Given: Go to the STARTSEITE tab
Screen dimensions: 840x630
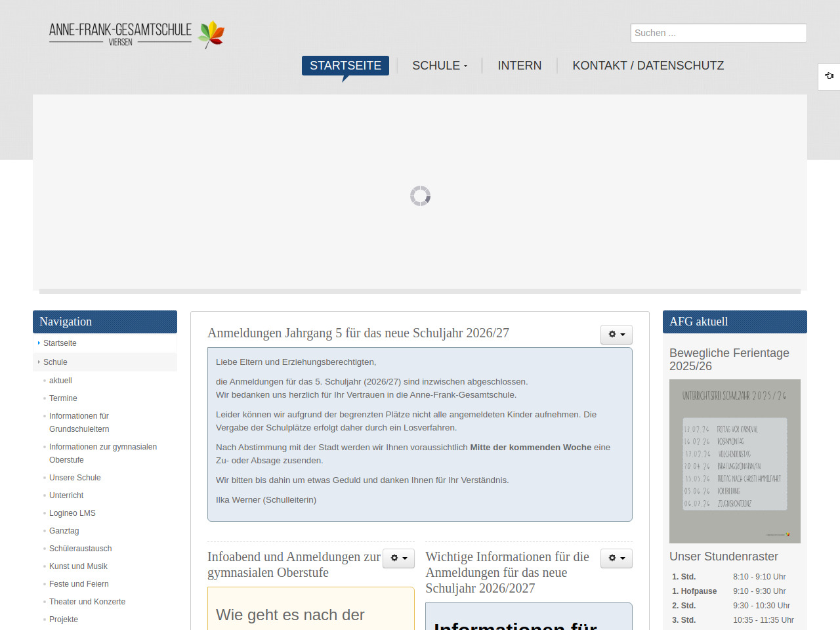Looking at the screenshot, I should point(345,66).
